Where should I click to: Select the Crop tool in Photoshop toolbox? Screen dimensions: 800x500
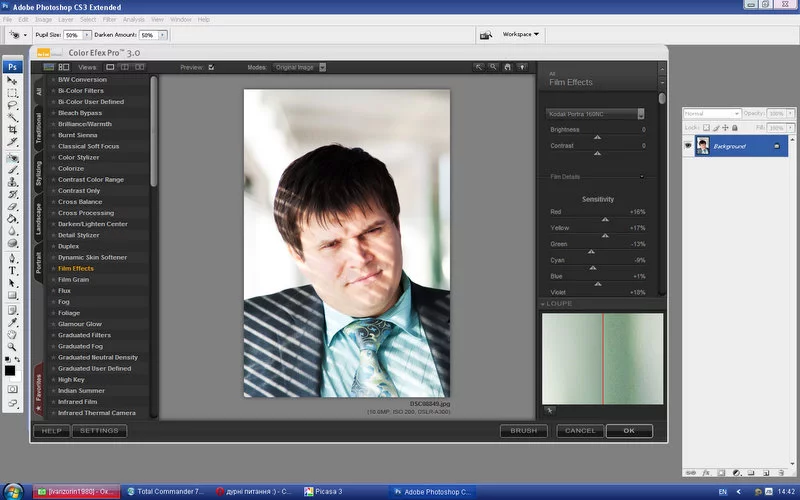coord(13,130)
